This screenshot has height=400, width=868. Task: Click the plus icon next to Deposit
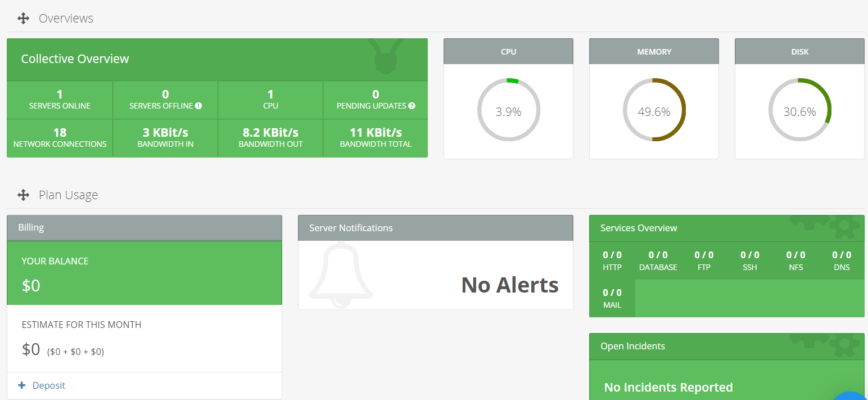pyautogui.click(x=22, y=385)
